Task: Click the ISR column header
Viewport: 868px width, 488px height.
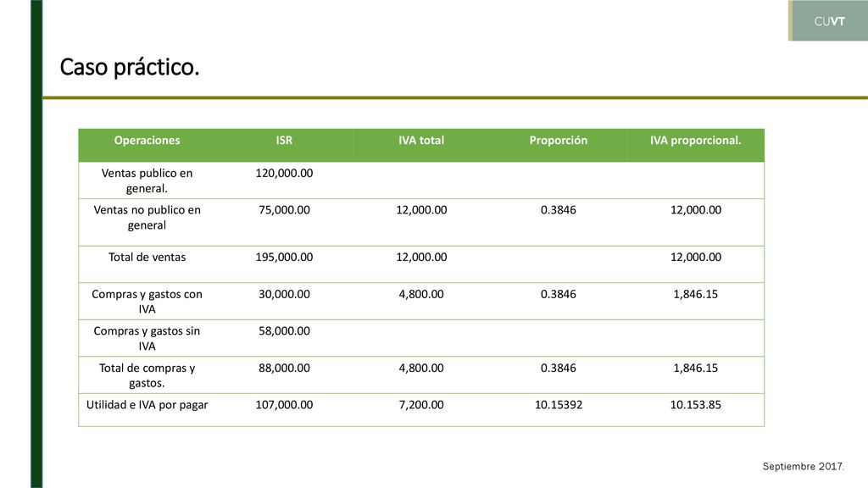Action: [x=284, y=141]
